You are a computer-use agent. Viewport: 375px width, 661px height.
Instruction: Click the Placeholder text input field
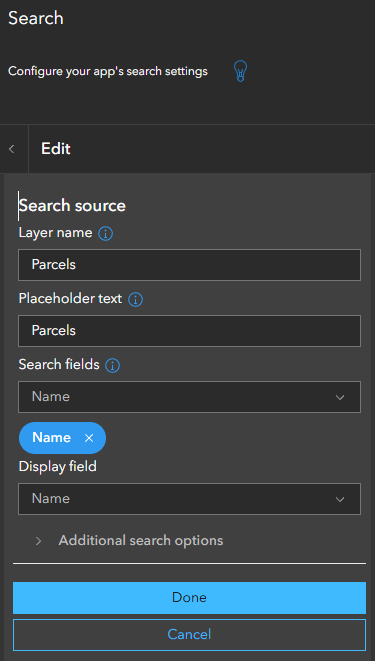[x=189, y=330]
